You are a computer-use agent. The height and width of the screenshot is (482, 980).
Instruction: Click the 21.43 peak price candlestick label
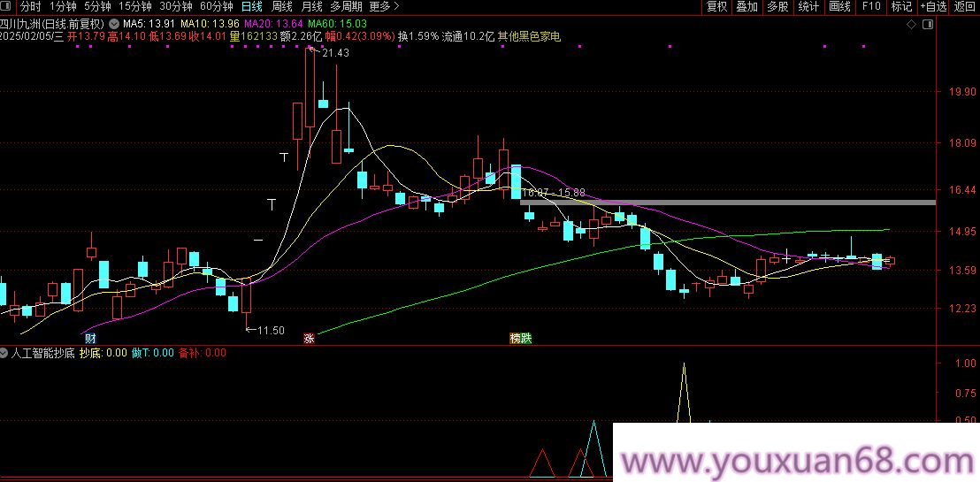(x=335, y=53)
